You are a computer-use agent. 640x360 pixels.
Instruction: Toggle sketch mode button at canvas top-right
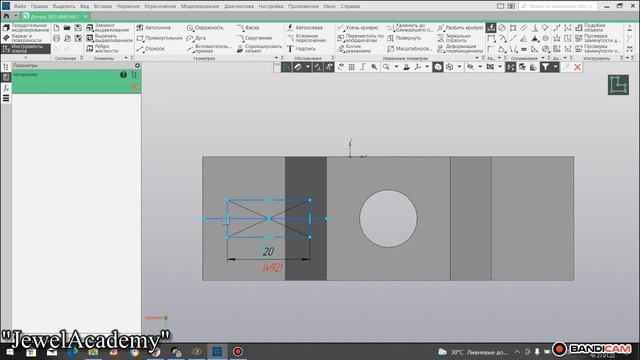[618, 85]
